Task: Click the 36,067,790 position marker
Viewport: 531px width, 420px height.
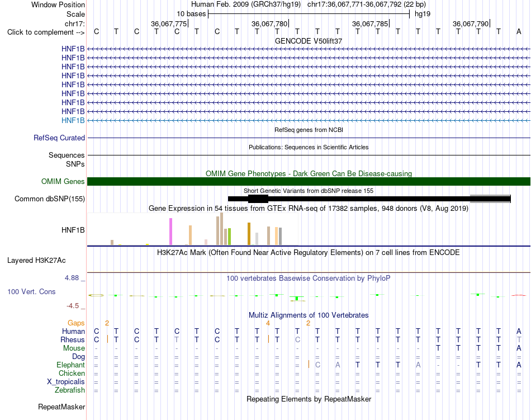Action: coord(471,23)
